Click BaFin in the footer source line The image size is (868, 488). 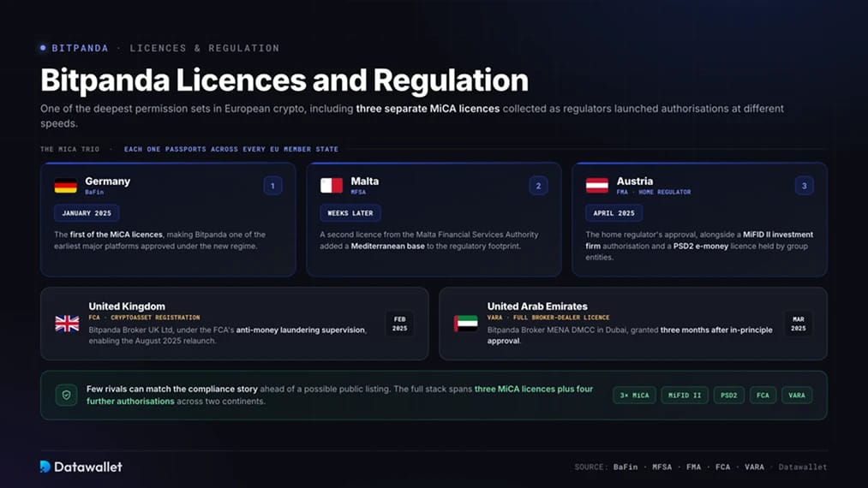coord(626,467)
